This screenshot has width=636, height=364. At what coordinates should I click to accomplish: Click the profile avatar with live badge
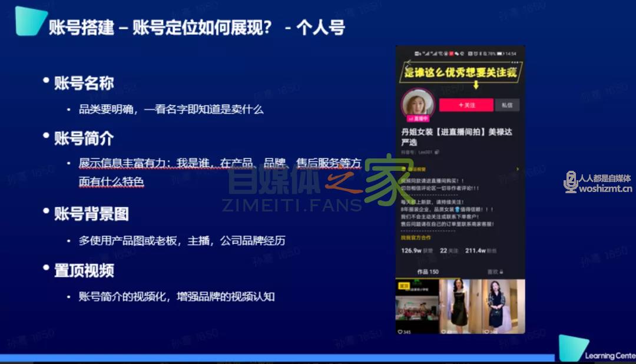click(418, 104)
